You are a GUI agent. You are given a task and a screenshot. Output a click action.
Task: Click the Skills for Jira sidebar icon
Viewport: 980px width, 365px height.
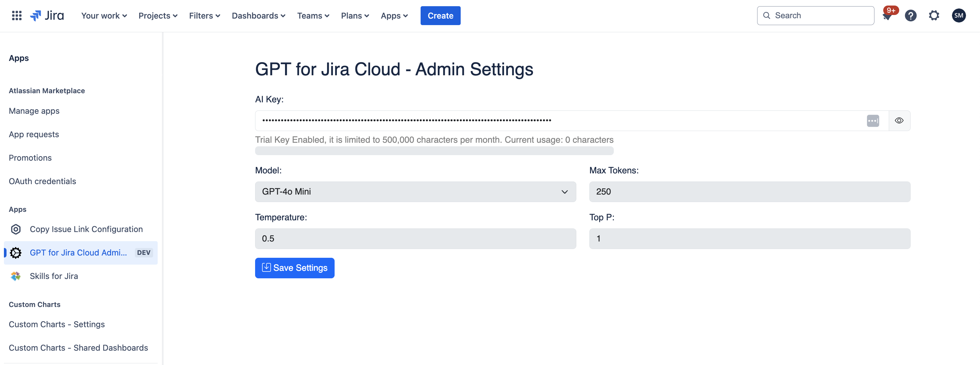[16, 276]
